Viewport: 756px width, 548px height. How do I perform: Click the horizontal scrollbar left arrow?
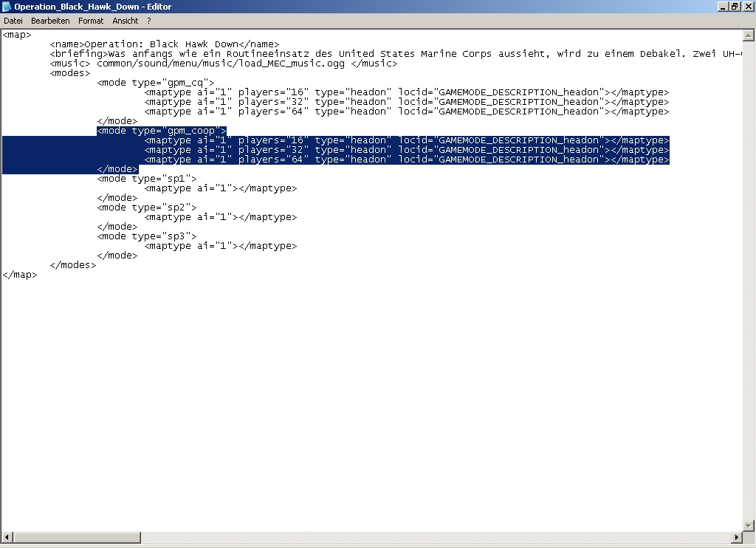[6, 538]
